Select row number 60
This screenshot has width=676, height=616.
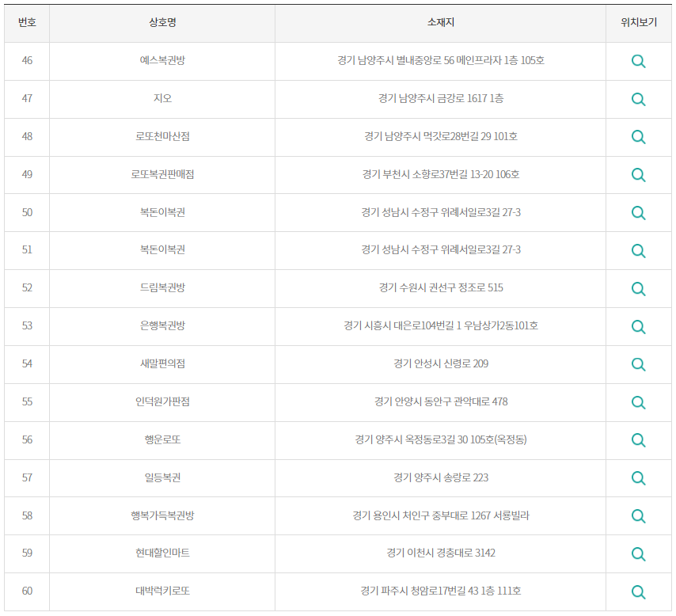click(27, 591)
